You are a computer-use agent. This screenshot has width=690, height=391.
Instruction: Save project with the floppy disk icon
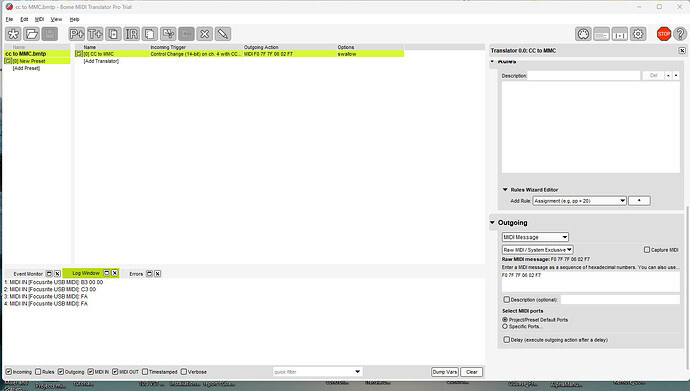click(50, 34)
